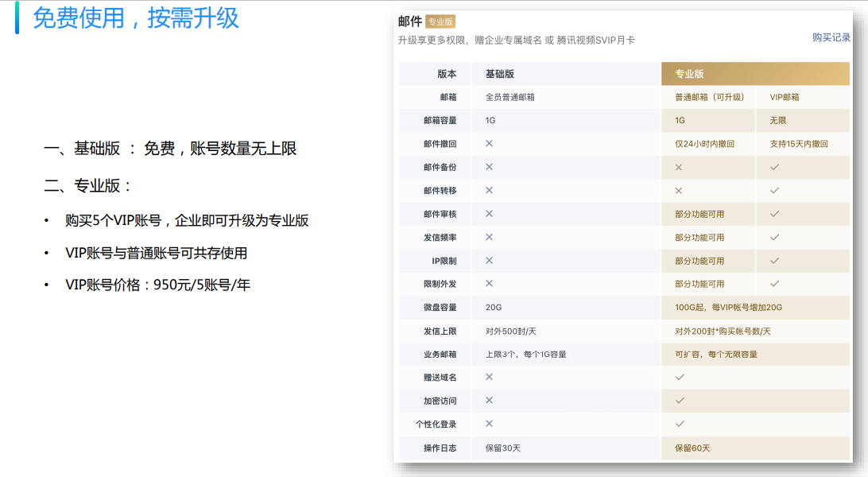The height and width of the screenshot is (477, 868).
Task: Click the 普通邮箱（可升级） sub-column label
Action: pyautogui.click(x=709, y=95)
